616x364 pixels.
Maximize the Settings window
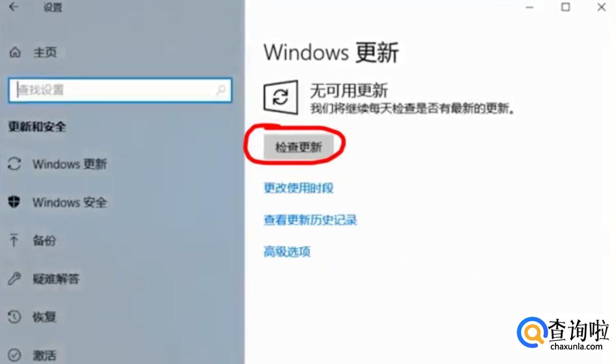565,7
